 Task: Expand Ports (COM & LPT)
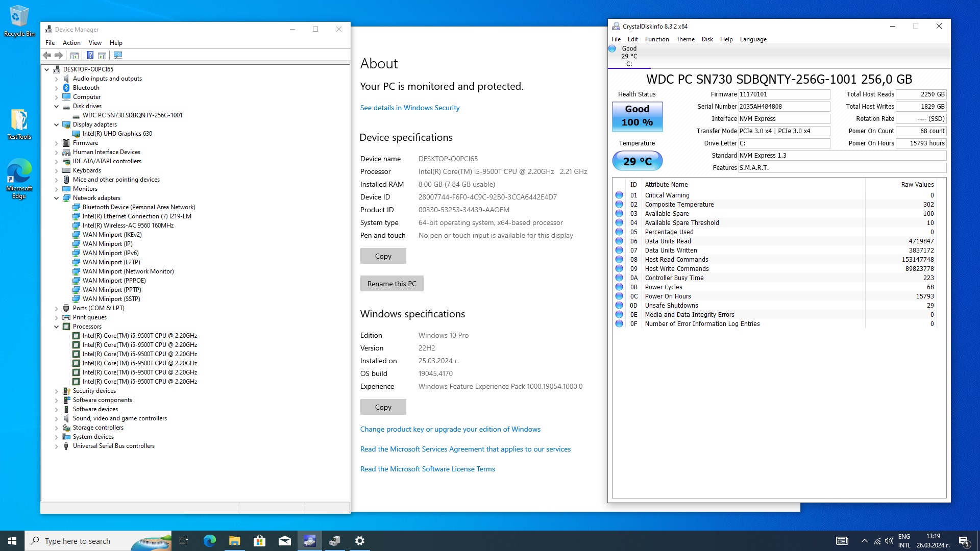tap(57, 308)
